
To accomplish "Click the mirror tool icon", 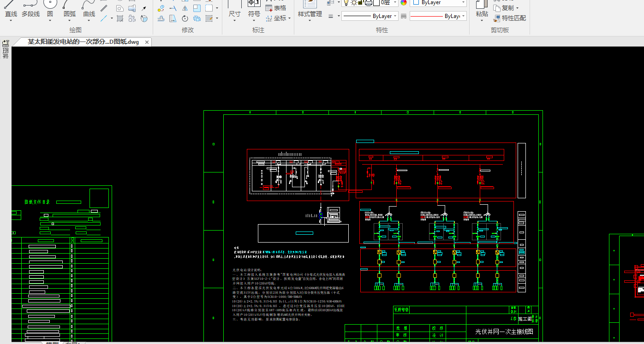I will click(185, 8).
